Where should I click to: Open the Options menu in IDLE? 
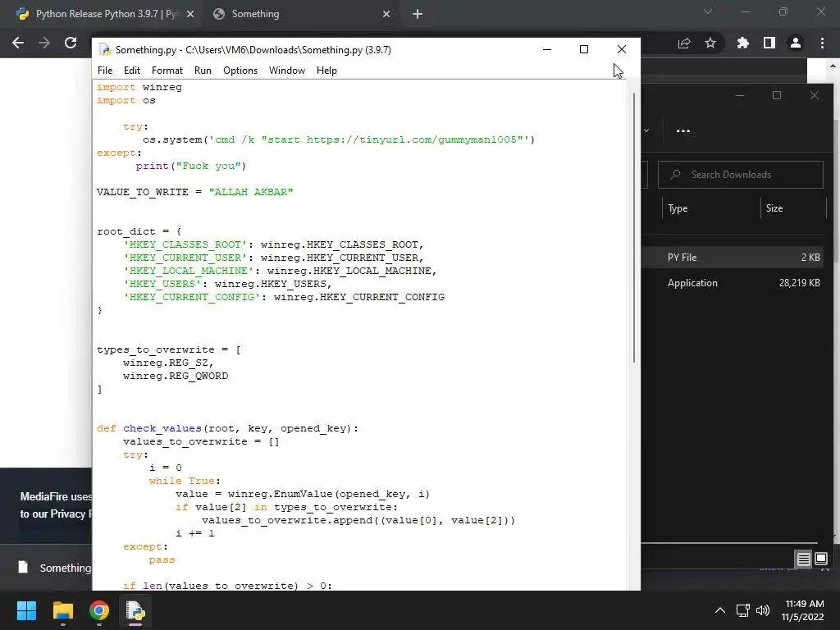tap(240, 71)
